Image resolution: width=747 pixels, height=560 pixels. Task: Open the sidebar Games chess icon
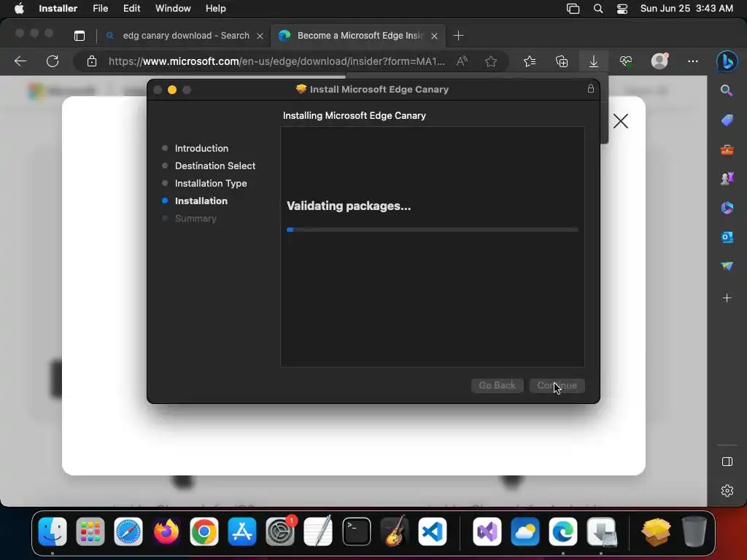(727, 179)
